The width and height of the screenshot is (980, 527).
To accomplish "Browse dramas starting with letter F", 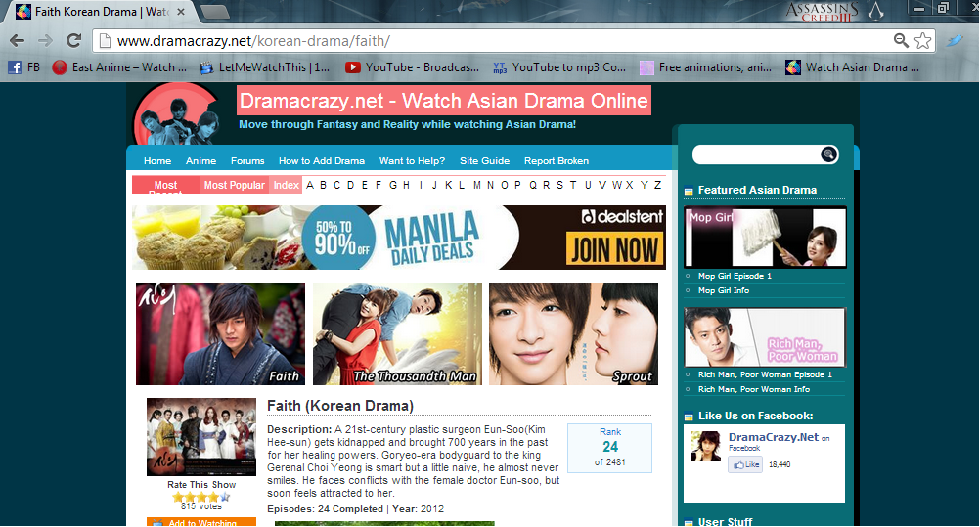I will pyautogui.click(x=379, y=185).
